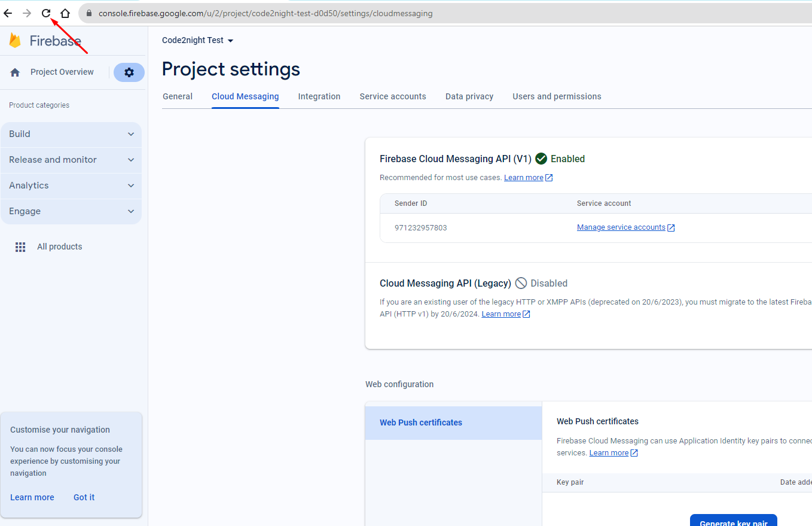This screenshot has height=526, width=812.
Task: Open the Users and permissions tab
Action: click(x=557, y=96)
